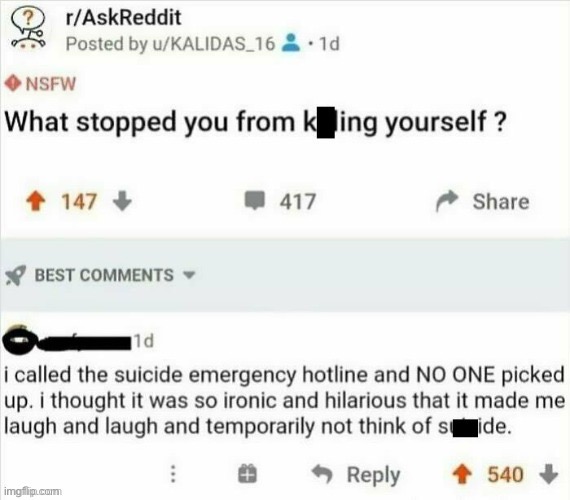Upvote the comment with 540 points
Screen dimensions: 570x500
(x=462, y=474)
